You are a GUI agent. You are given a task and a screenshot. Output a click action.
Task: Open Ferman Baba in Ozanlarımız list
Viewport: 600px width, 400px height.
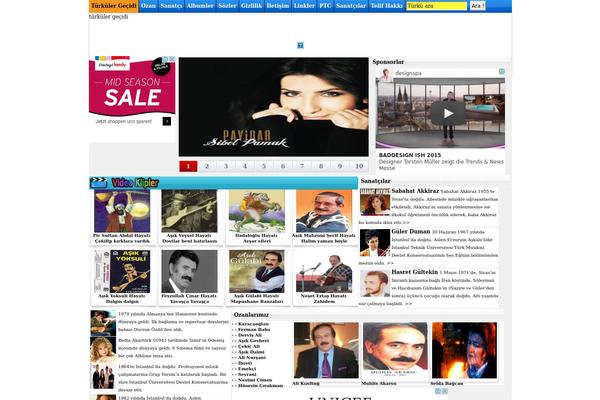[x=254, y=330]
